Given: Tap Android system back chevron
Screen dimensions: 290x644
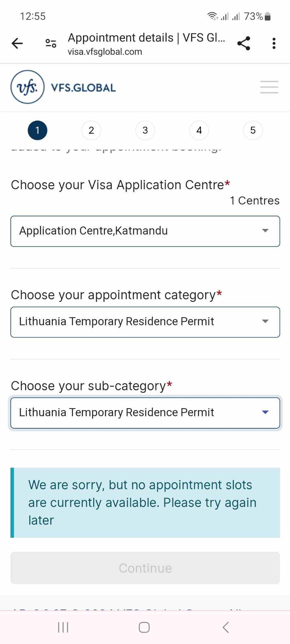Looking at the screenshot, I should point(225,627).
